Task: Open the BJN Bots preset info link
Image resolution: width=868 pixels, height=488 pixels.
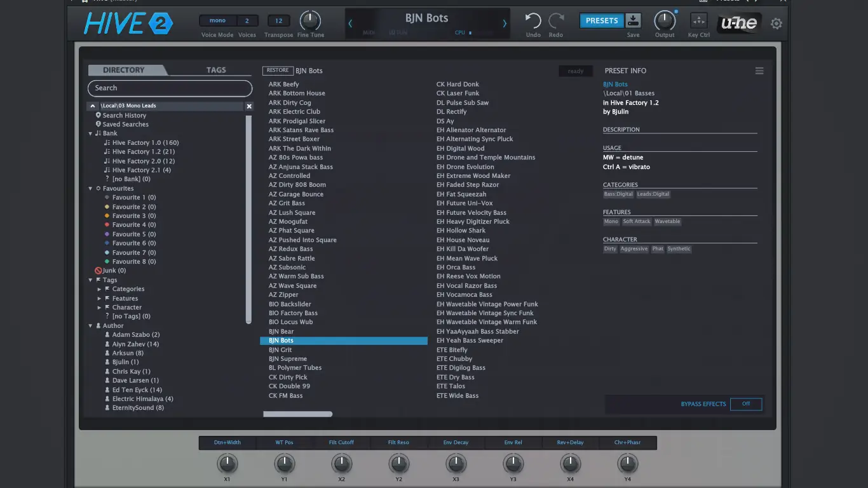Action: (615, 85)
